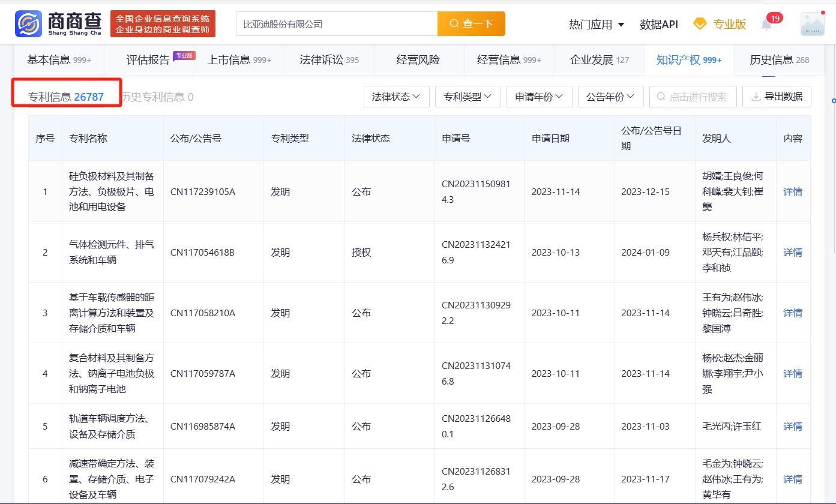The image size is (836, 504).
Task: Click the 发明人 column header
Action: pos(717,138)
